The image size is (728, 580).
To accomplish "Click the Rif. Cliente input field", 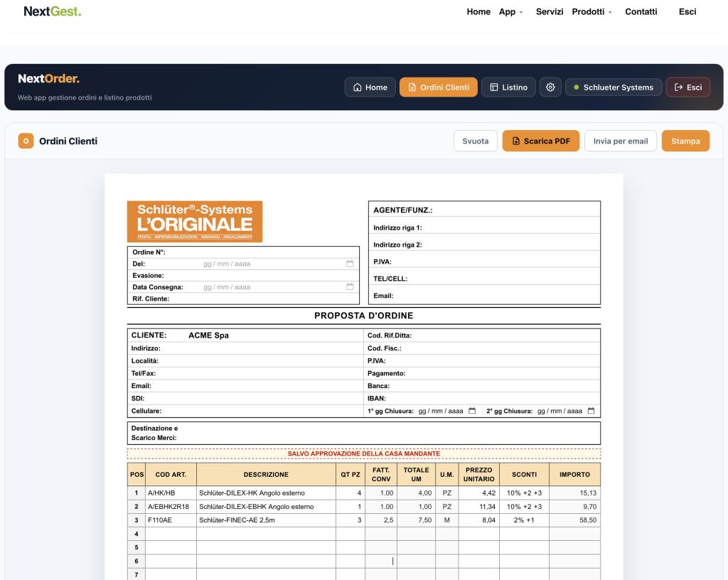I will click(x=279, y=299).
